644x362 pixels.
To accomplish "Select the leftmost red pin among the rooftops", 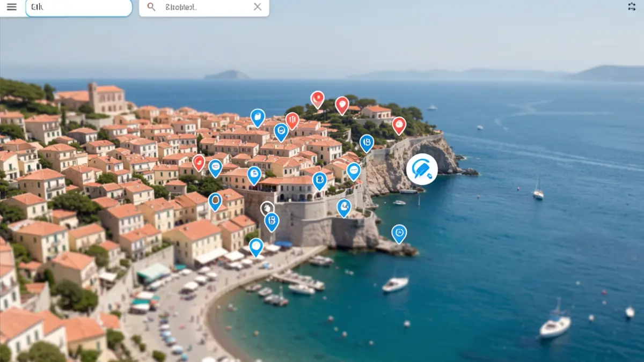I will click(199, 162).
